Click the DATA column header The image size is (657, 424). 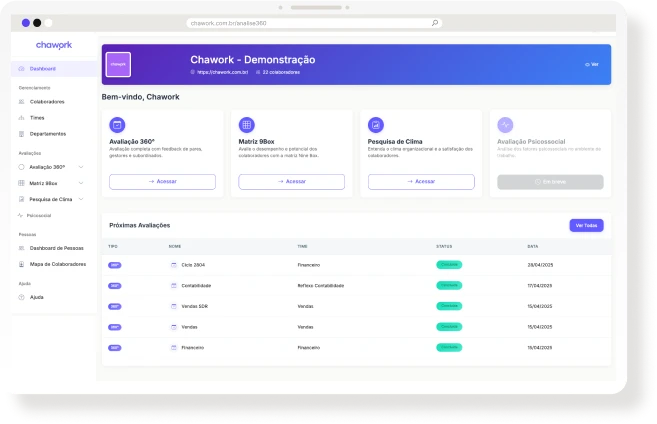tap(533, 246)
